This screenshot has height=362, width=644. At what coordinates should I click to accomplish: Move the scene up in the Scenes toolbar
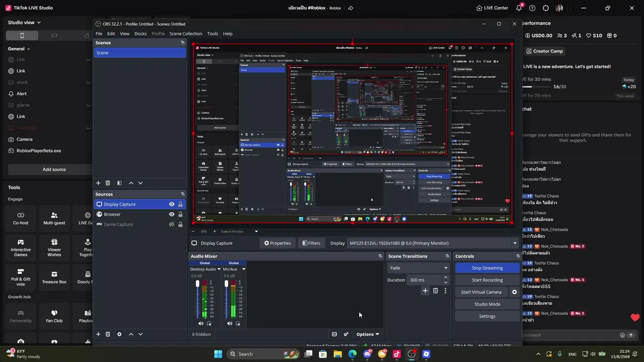131,183
